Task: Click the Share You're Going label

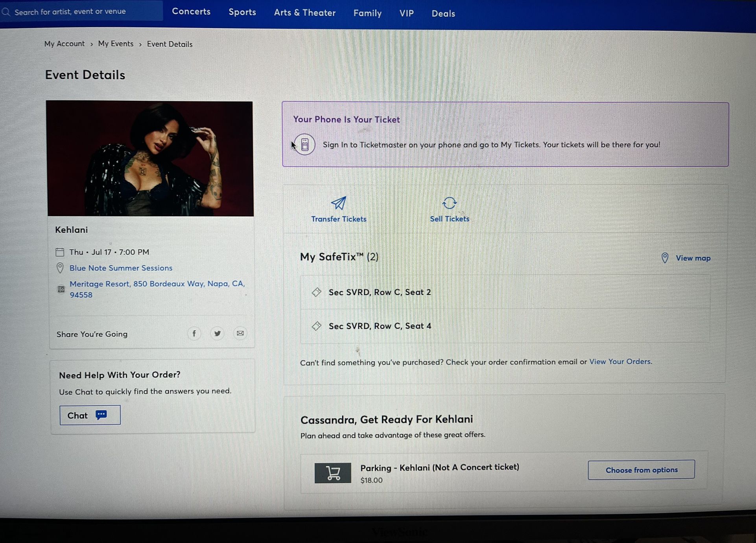Action: tap(92, 334)
